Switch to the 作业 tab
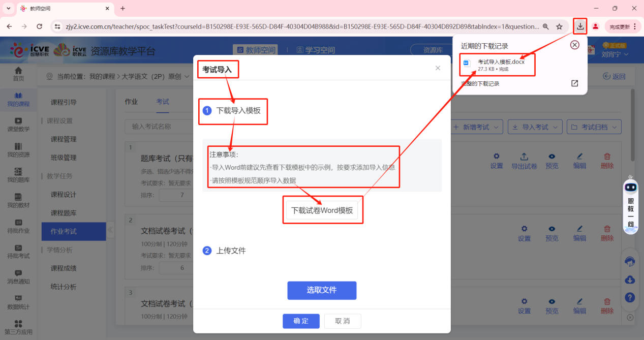 [x=131, y=102]
